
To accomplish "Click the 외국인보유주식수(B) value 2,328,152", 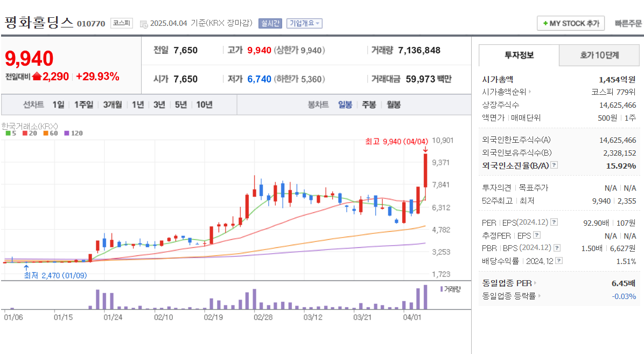I will (619, 153).
